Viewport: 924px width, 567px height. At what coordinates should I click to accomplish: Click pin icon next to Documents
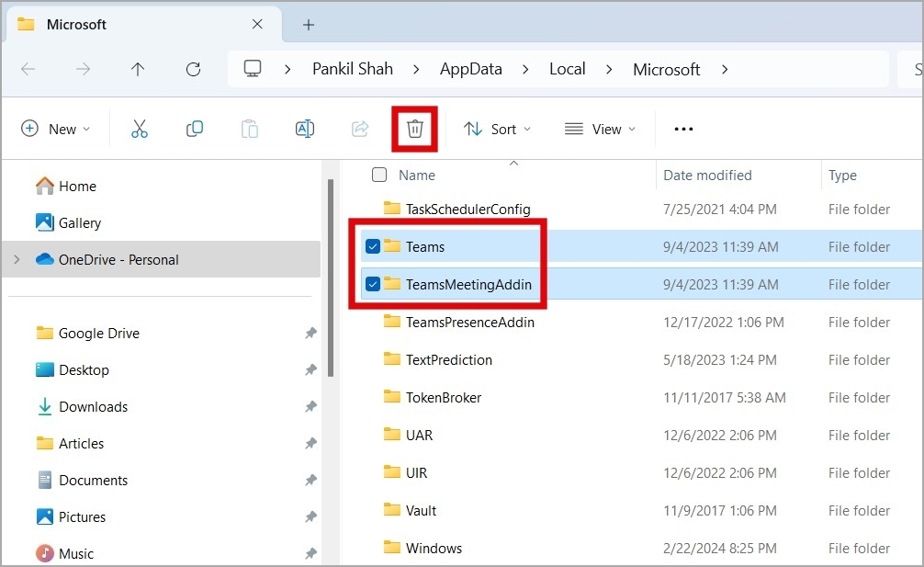[310, 480]
